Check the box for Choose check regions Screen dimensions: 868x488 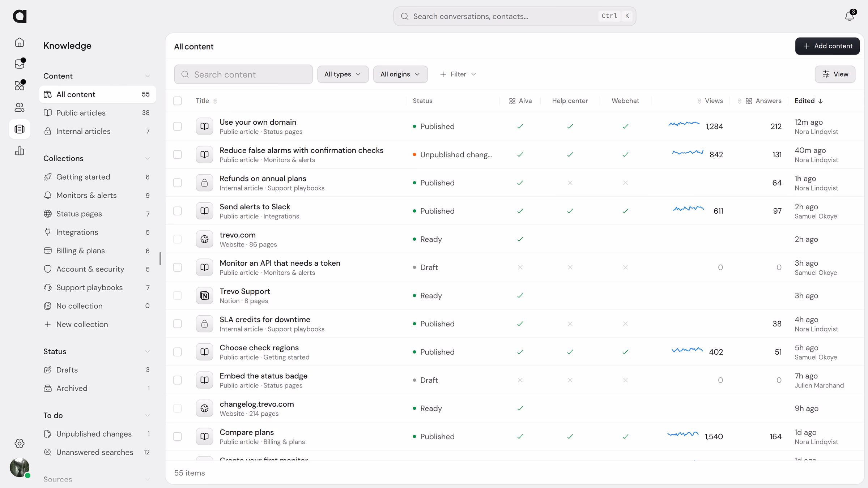(177, 352)
